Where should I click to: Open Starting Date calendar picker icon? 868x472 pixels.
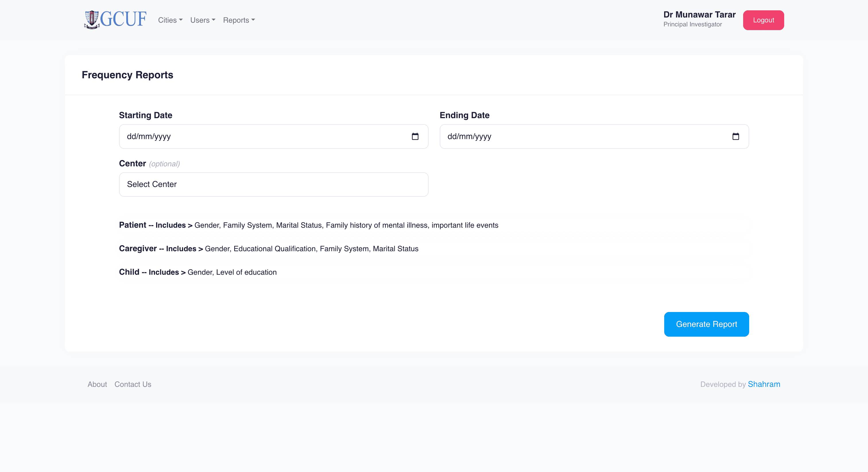(x=415, y=136)
